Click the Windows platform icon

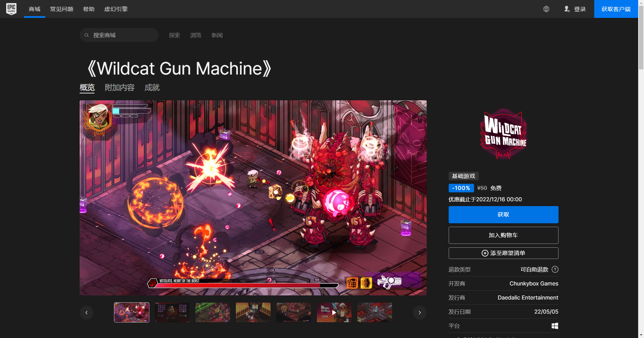555,326
